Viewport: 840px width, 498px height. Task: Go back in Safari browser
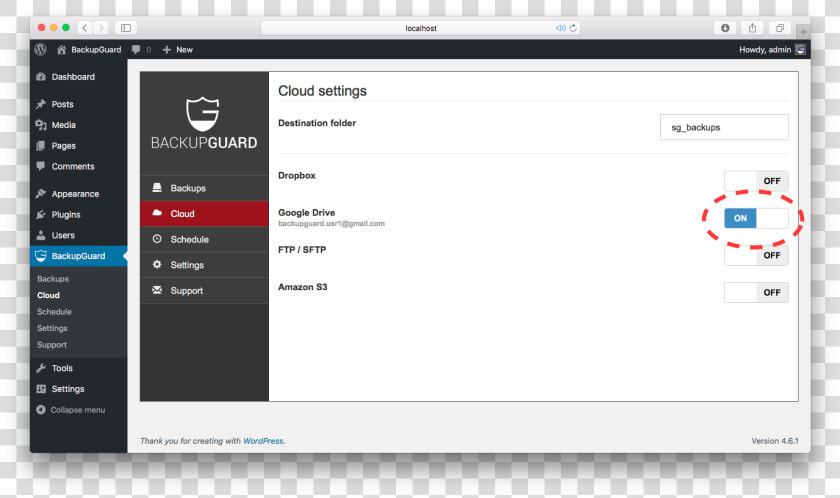[84, 28]
